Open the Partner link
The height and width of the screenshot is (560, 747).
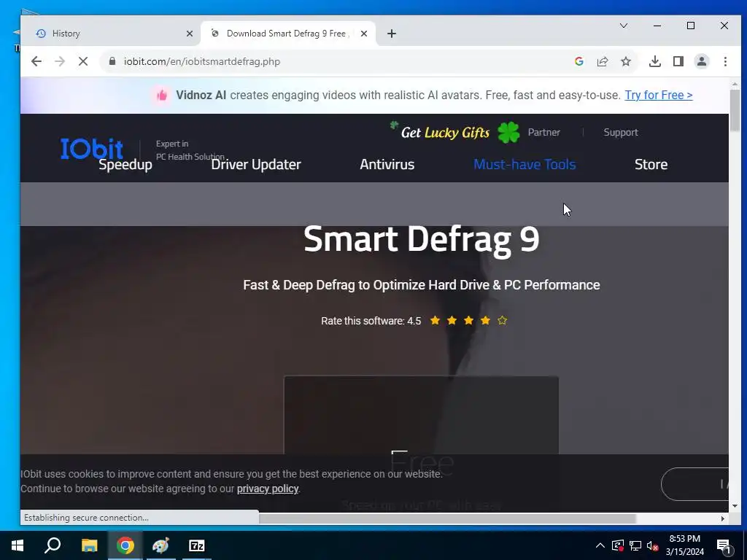(x=543, y=133)
